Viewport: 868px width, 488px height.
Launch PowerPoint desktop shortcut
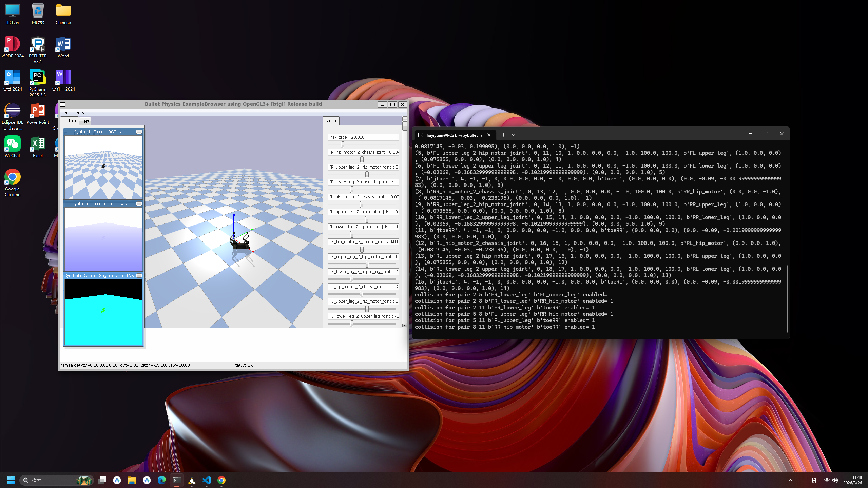point(38,114)
